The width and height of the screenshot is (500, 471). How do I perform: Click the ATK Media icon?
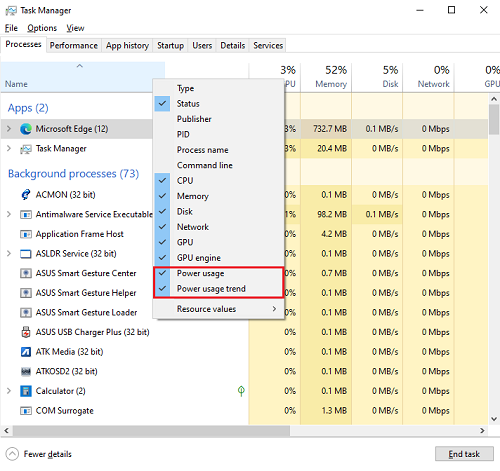coord(26,352)
